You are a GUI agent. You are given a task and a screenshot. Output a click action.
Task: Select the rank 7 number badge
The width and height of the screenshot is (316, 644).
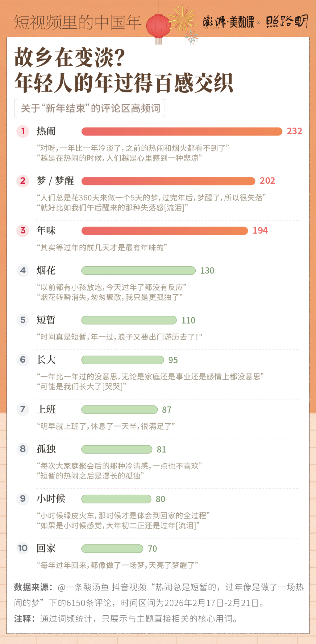[x=23, y=410]
